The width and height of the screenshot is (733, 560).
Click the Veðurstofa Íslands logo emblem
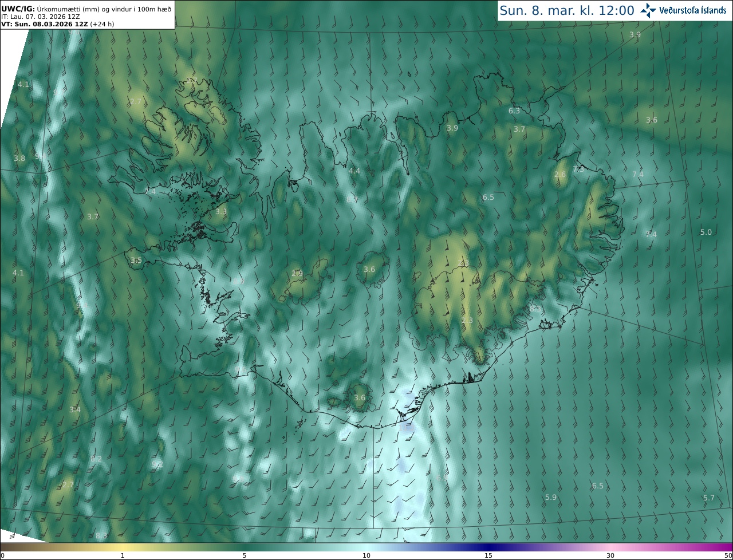click(x=648, y=10)
